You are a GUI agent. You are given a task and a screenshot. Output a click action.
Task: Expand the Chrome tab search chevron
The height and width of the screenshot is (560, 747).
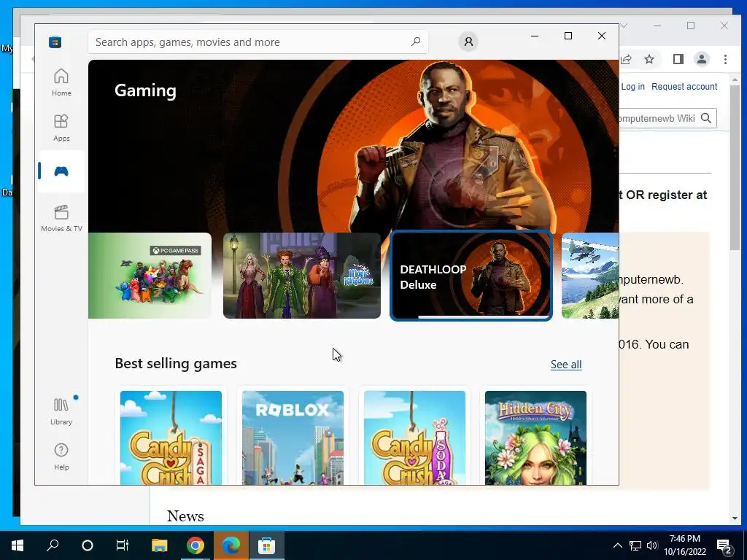point(624,26)
